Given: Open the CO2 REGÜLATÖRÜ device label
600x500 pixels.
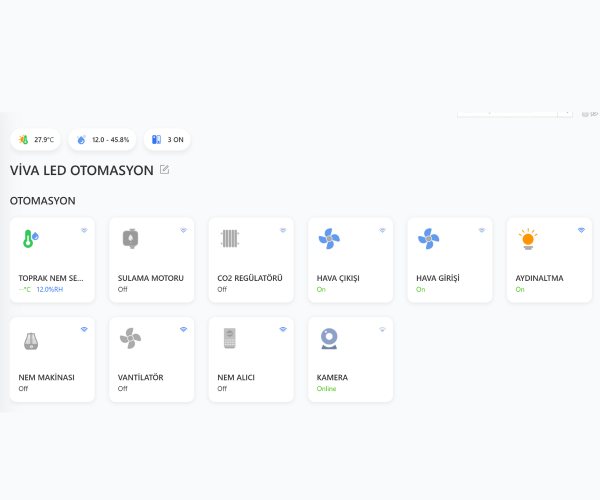Looking at the screenshot, I should click(x=250, y=278).
